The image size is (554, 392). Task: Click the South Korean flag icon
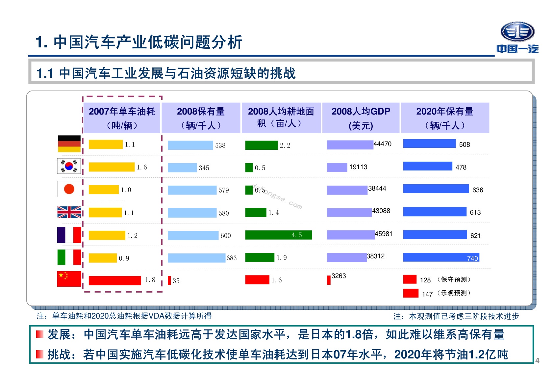tap(69, 166)
